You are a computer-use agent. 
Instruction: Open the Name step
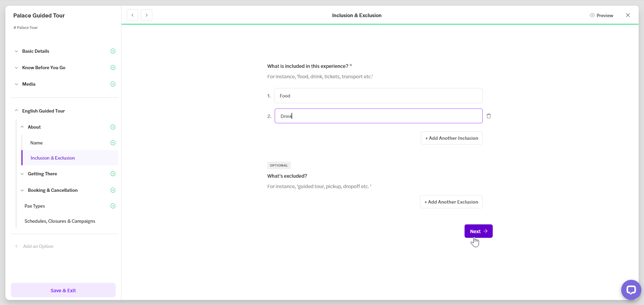pos(37,143)
